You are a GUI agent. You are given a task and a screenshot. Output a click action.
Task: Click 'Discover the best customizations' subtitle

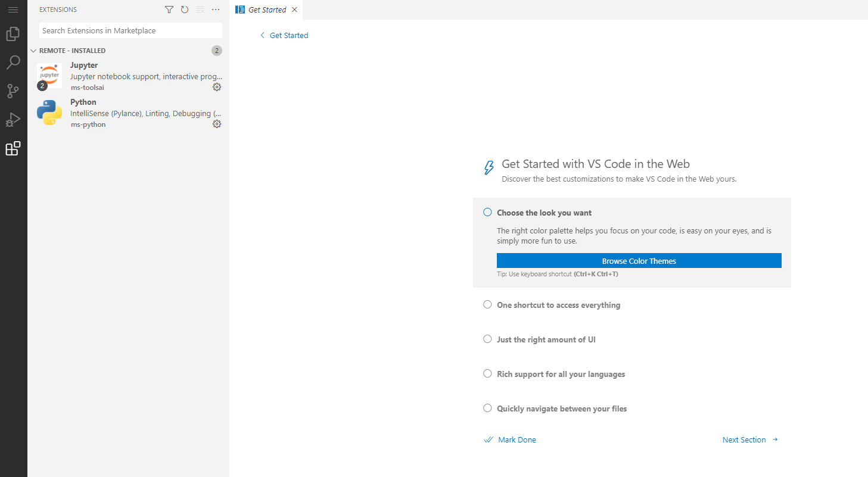pyautogui.click(x=619, y=179)
